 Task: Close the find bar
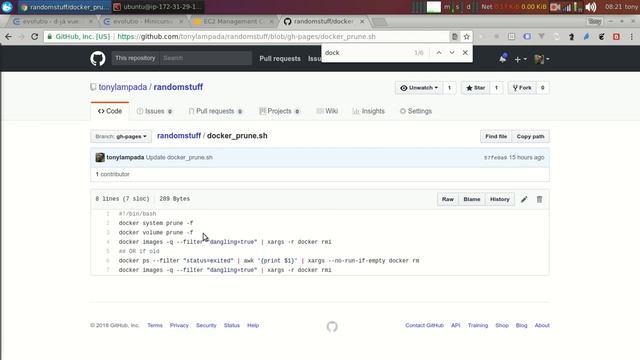click(x=465, y=53)
